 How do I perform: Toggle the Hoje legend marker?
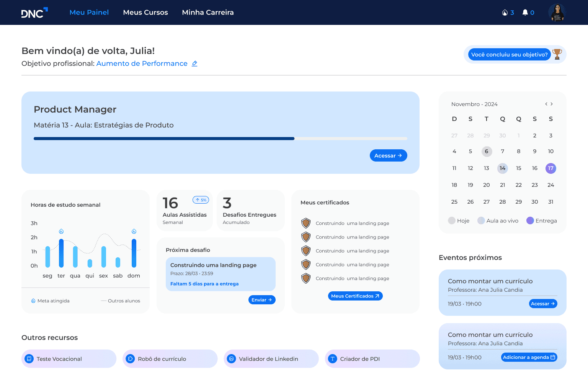[x=451, y=220]
